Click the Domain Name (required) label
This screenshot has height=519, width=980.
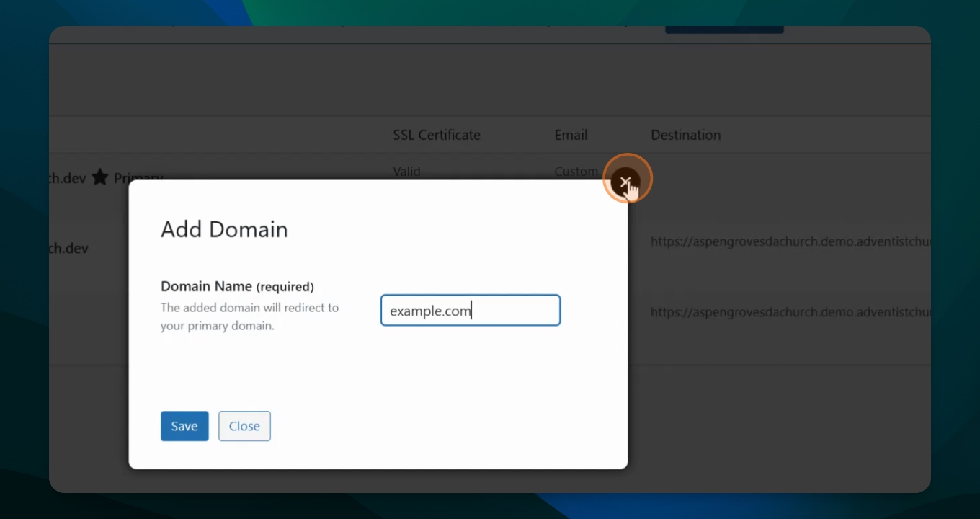tap(237, 286)
